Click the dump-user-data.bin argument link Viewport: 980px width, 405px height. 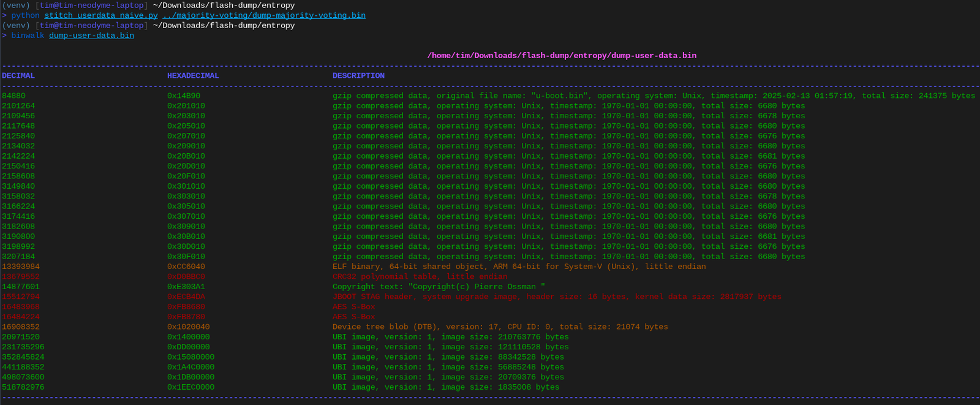click(x=91, y=36)
